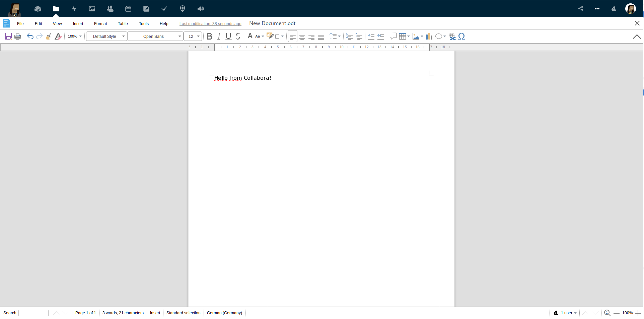This screenshot has height=319, width=644.
Task: Decrease paragraph indent
Action: pyautogui.click(x=380, y=36)
